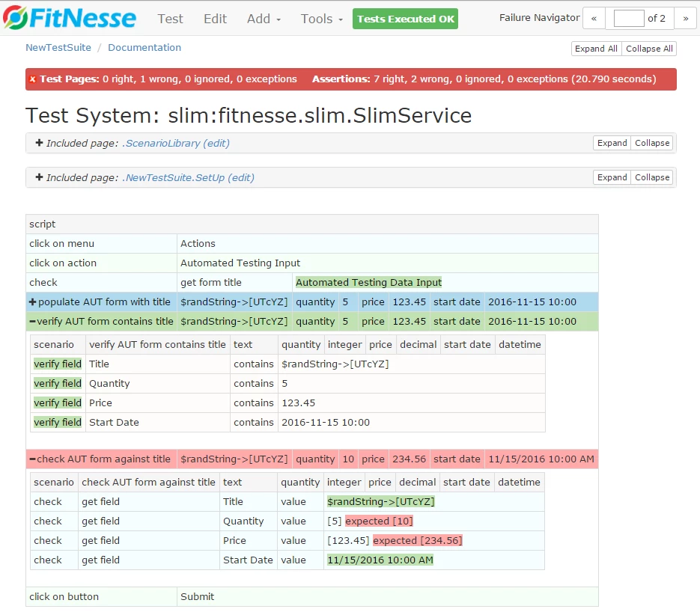Open the Test menu item
This screenshot has width=700, height=612.
[170, 19]
